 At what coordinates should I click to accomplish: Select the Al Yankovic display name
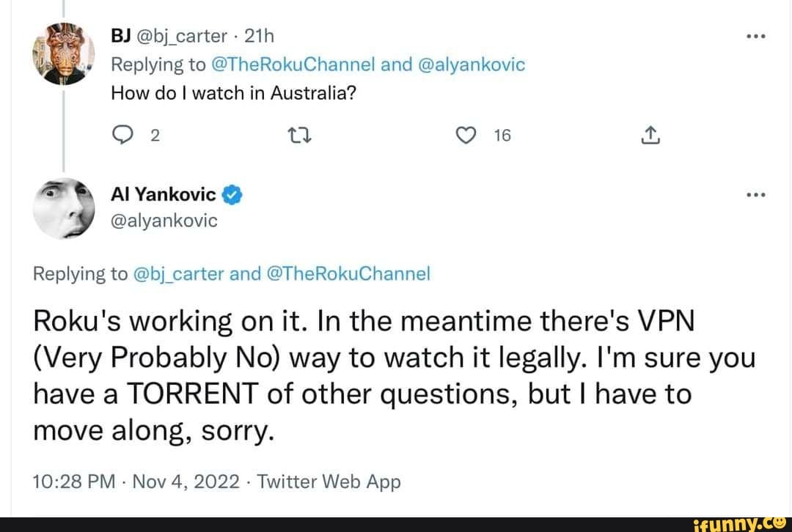(x=163, y=194)
